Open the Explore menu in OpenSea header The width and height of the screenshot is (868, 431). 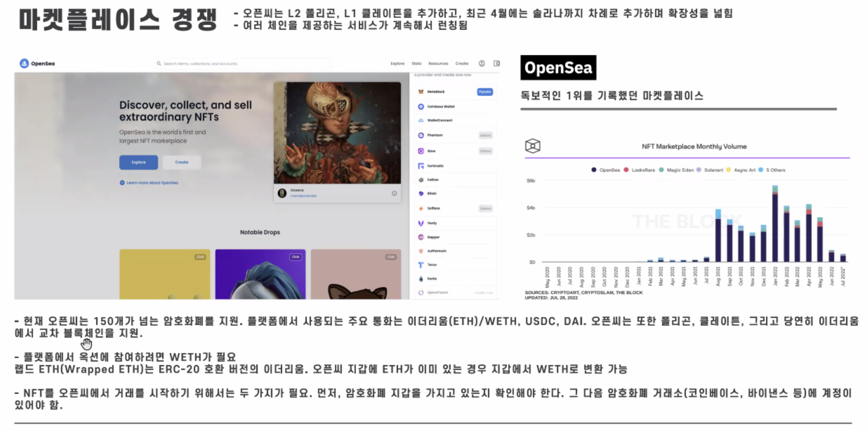point(398,64)
